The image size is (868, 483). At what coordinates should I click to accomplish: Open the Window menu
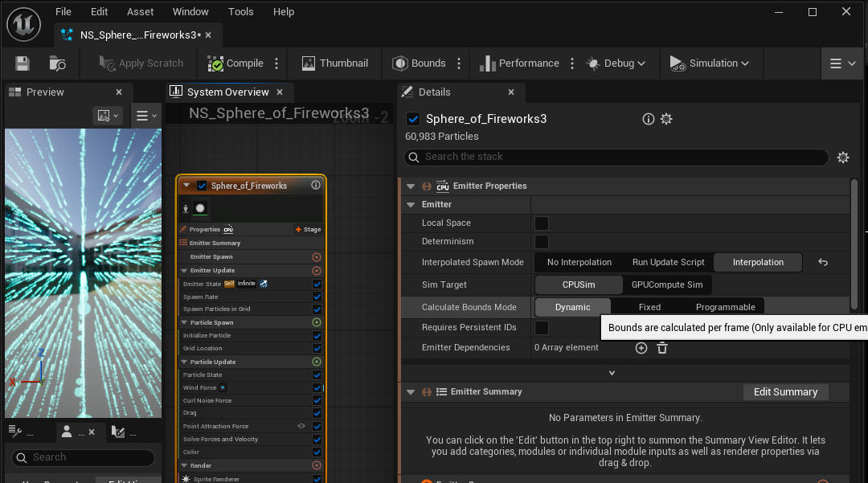[x=190, y=11]
